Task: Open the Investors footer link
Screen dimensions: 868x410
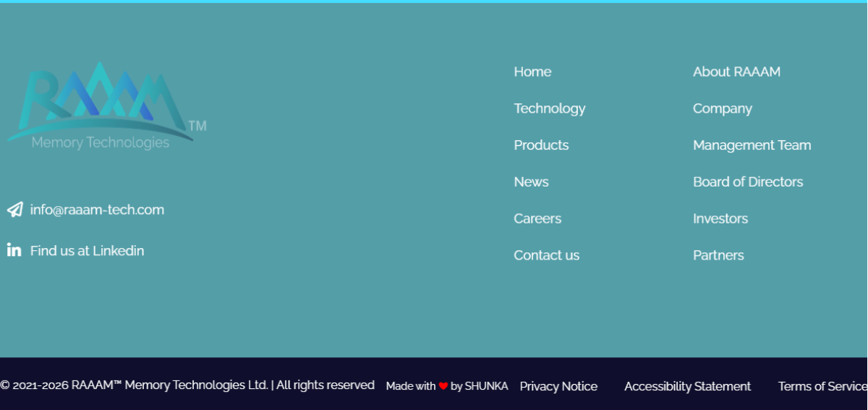Action: pos(720,218)
